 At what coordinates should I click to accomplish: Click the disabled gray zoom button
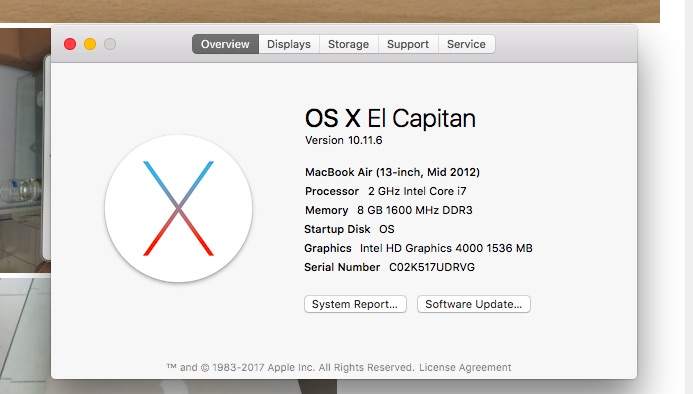(x=110, y=44)
